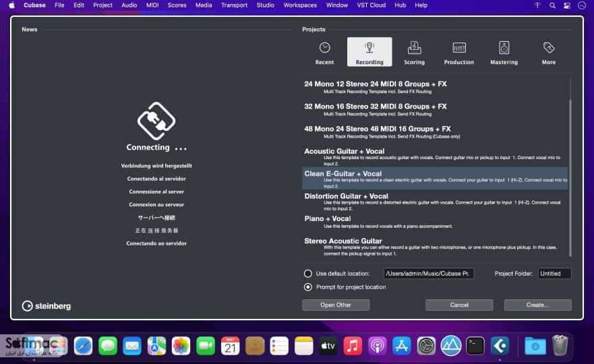The height and width of the screenshot is (364, 594).
Task: Open Spotlight search in menu bar
Action: [x=552, y=5]
